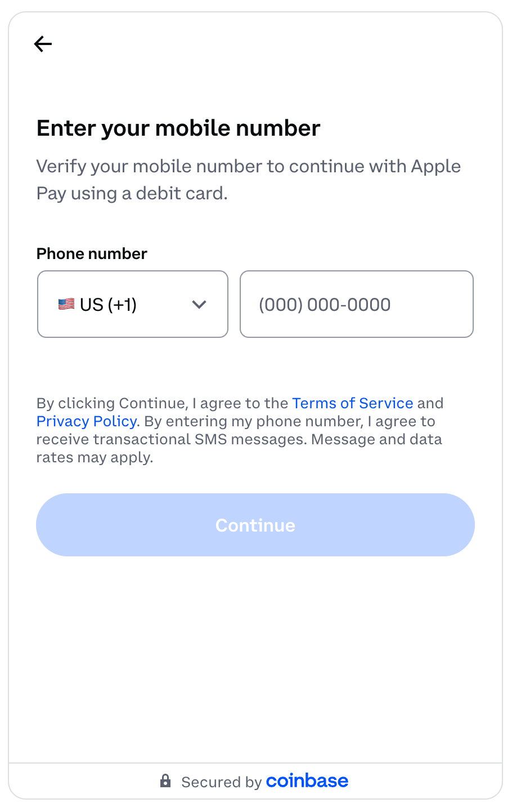Select the "US (+1)" text label

tap(108, 305)
